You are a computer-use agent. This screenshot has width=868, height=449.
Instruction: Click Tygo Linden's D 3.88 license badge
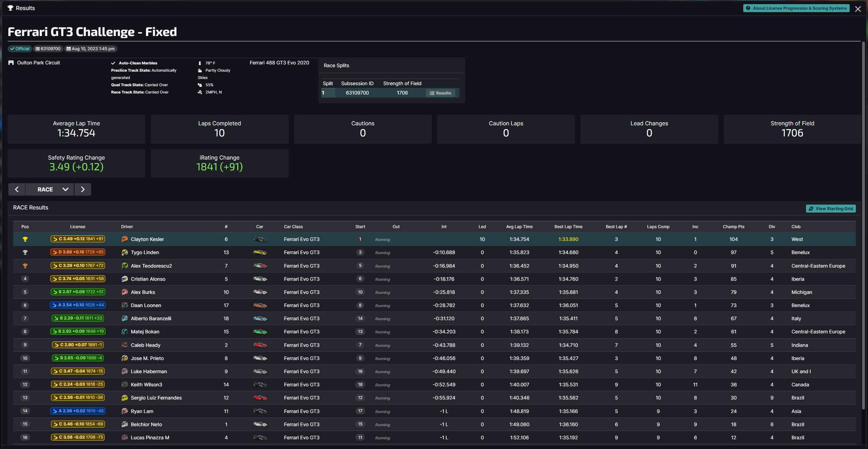(x=78, y=252)
